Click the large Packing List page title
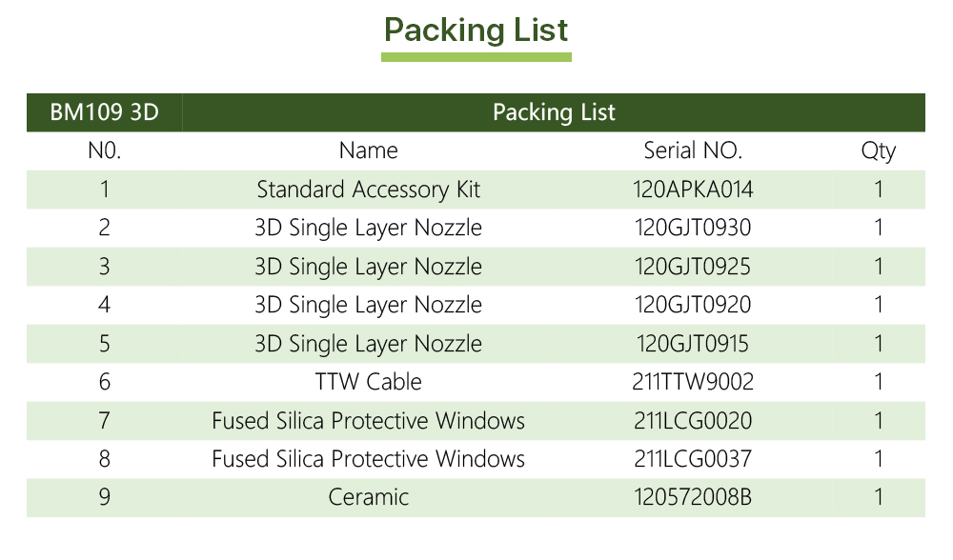This screenshot has width=953, height=560. 476,30
